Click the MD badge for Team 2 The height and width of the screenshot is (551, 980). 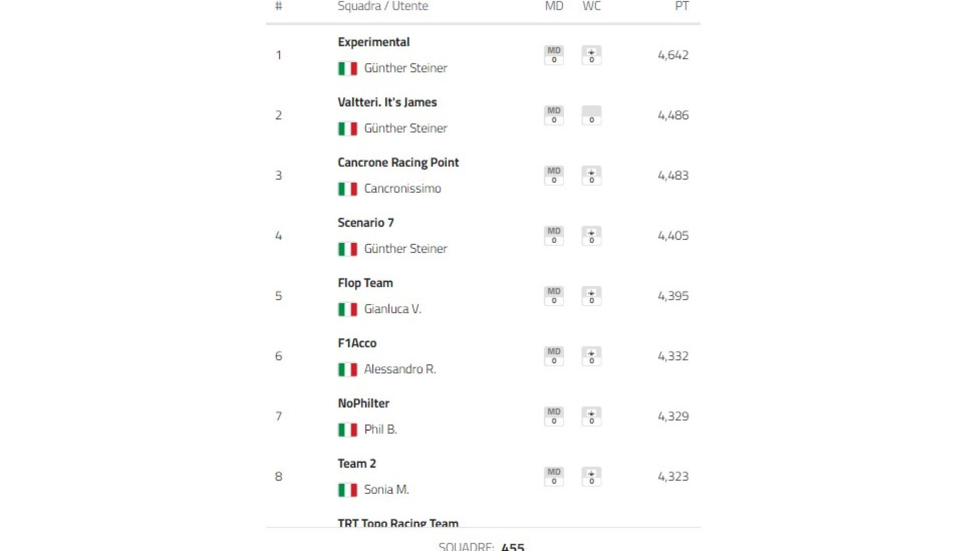554,477
